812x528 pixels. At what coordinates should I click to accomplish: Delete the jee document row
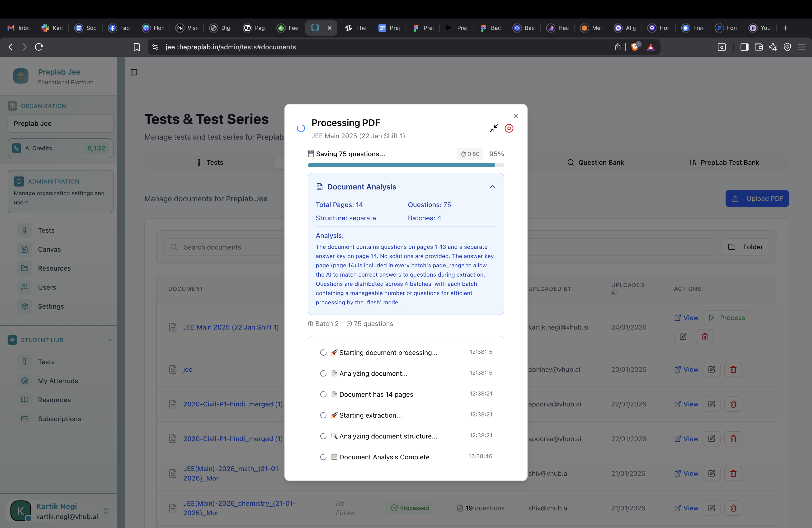[x=733, y=369]
